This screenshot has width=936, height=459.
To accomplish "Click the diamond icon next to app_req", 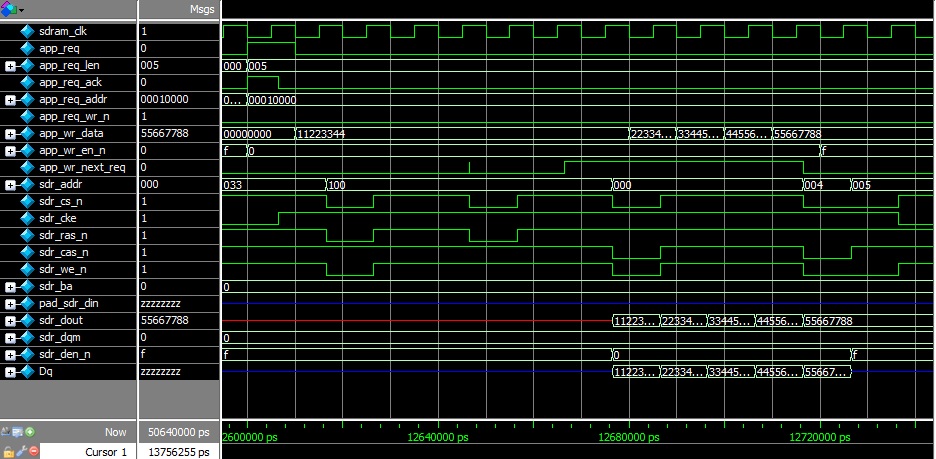I will click(27, 48).
